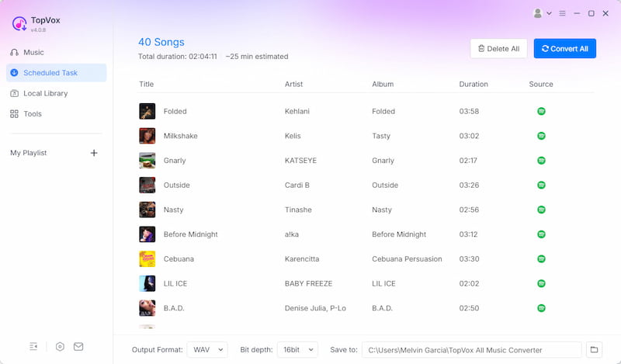Select artist Denise Julia, P-Lo
The width and height of the screenshot is (621, 364).
click(315, 308)
